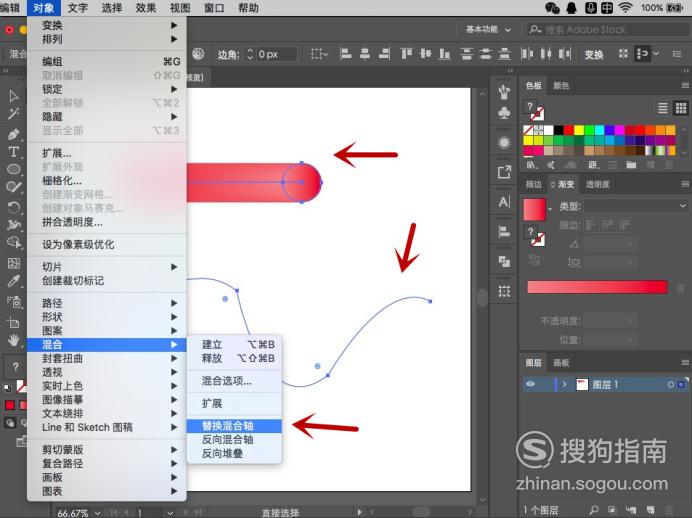Click the 变换 button in control bar

coord(594,54)
